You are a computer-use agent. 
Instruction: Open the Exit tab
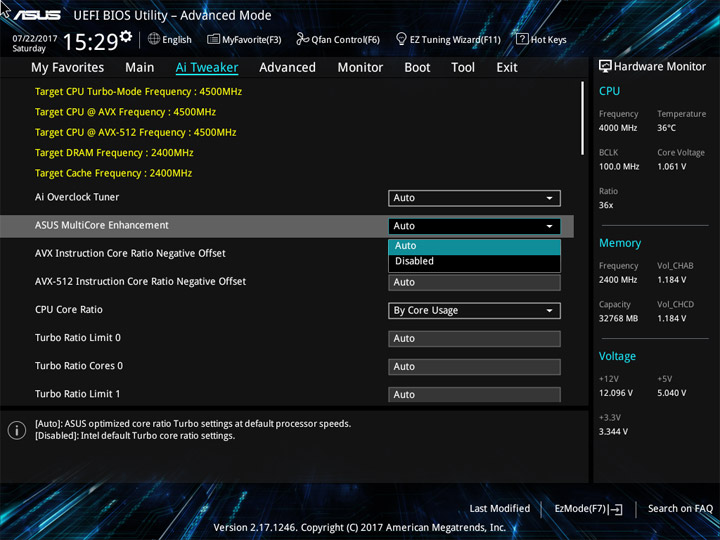click(x=507, y=68)
